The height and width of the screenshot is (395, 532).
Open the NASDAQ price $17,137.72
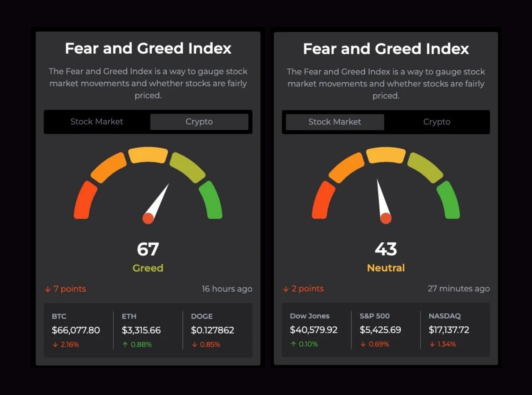[449, 330]
